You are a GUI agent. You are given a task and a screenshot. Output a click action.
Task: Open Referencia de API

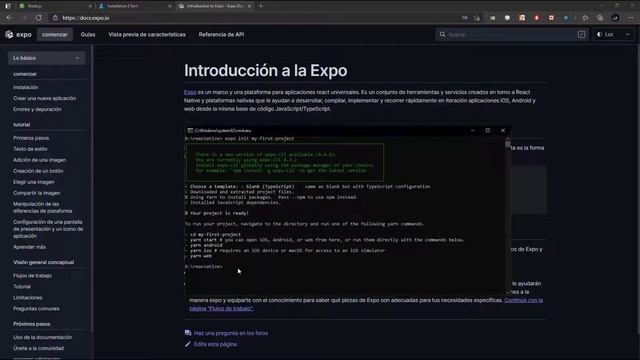point(221,35)
